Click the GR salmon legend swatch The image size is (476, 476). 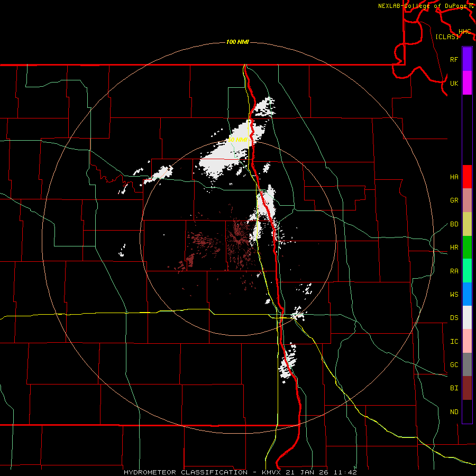(467, 200)
